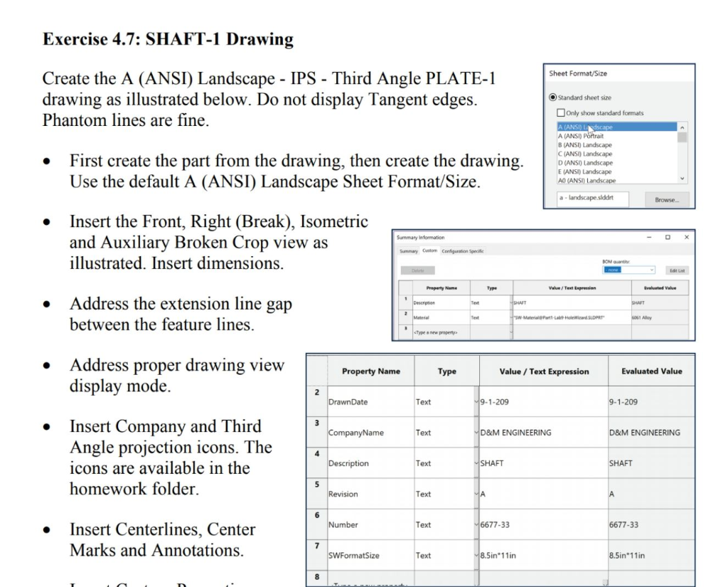Screen dimensions: 728x587
Task: Click the Browse... button
Action: [667, 199]
